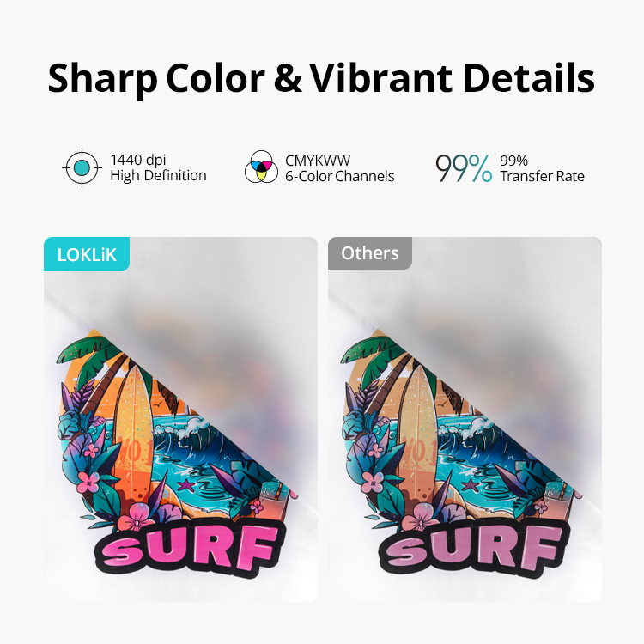
Task: Click the Sharp Color & Vibrant Details headline
Action: 321,78
